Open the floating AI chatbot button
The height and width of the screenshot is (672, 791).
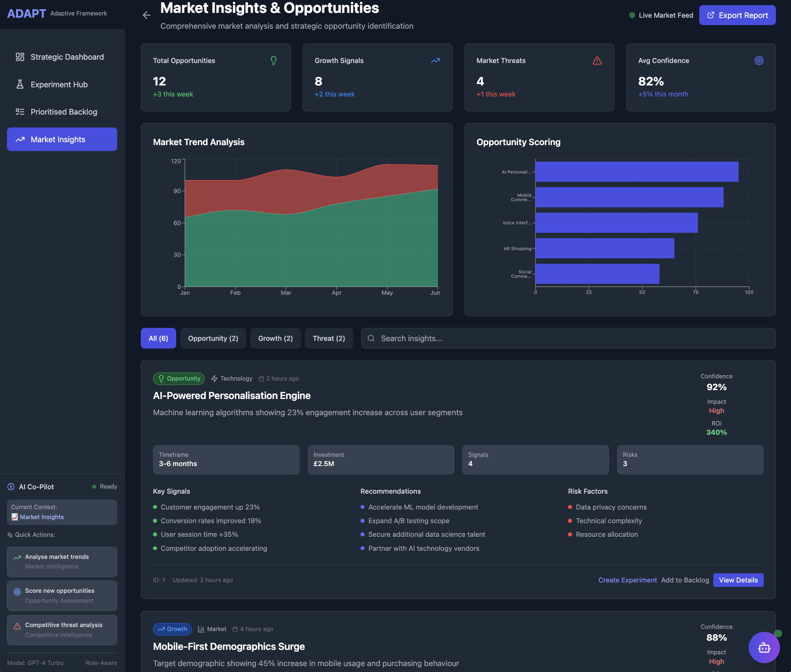click(x=764, y=647)
